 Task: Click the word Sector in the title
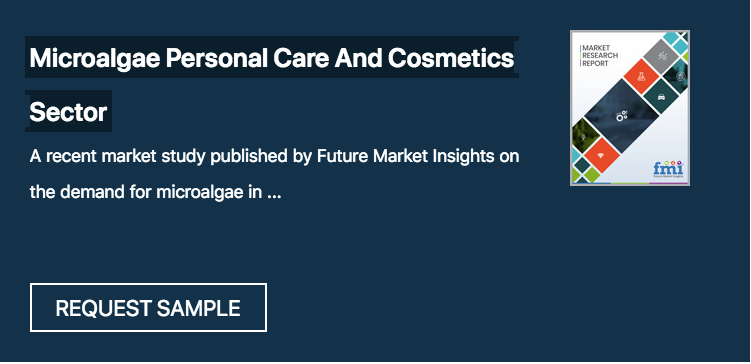point(68,113)
